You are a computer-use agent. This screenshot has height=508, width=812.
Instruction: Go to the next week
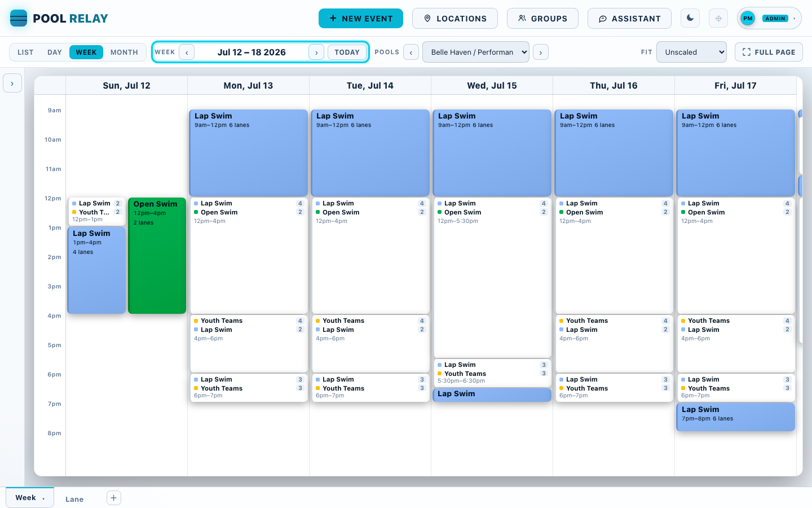(316, 52)
